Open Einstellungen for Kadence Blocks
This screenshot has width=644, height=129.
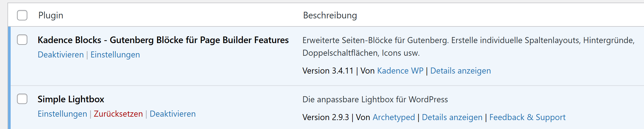point(115,55)
